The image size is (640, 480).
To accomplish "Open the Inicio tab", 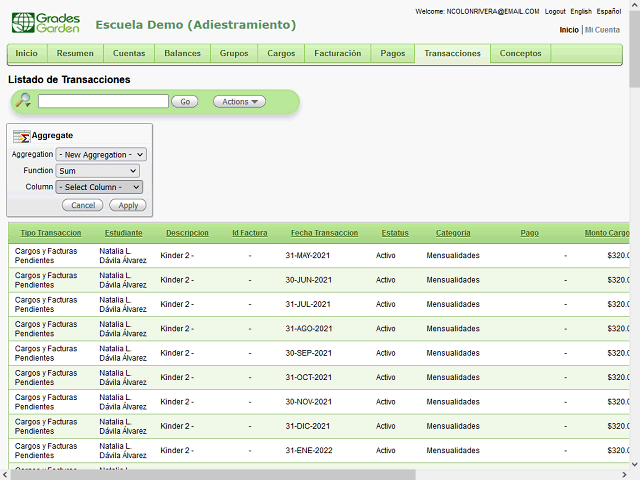I will point(27,53).
